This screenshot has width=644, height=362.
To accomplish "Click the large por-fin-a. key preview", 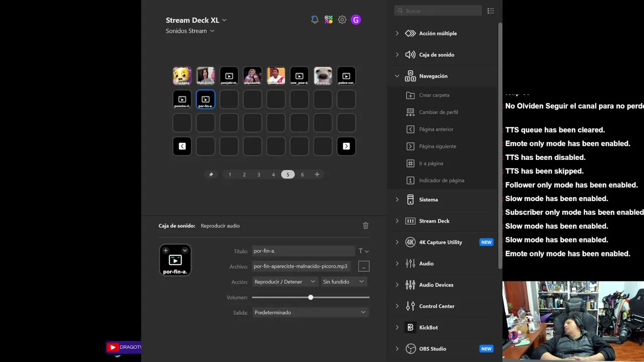I will click(175, 260).
